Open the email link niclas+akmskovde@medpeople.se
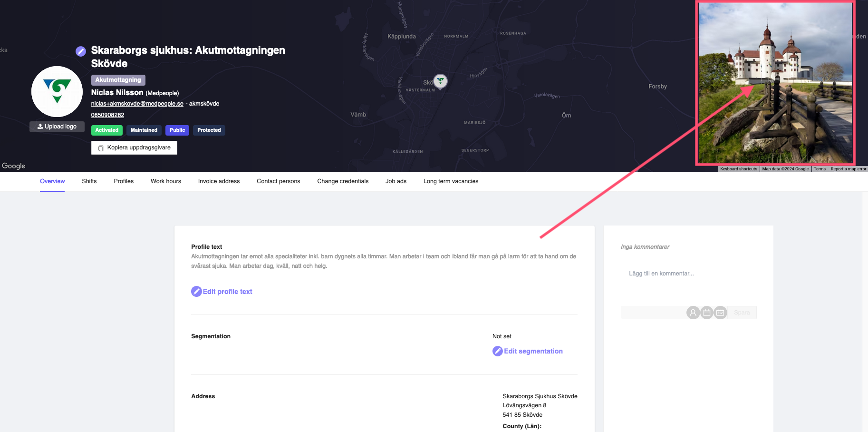868x432 pixels. [x=136, y=103]
